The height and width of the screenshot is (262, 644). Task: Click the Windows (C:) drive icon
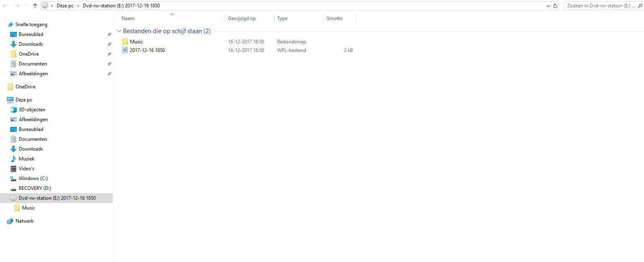(13, 178)
